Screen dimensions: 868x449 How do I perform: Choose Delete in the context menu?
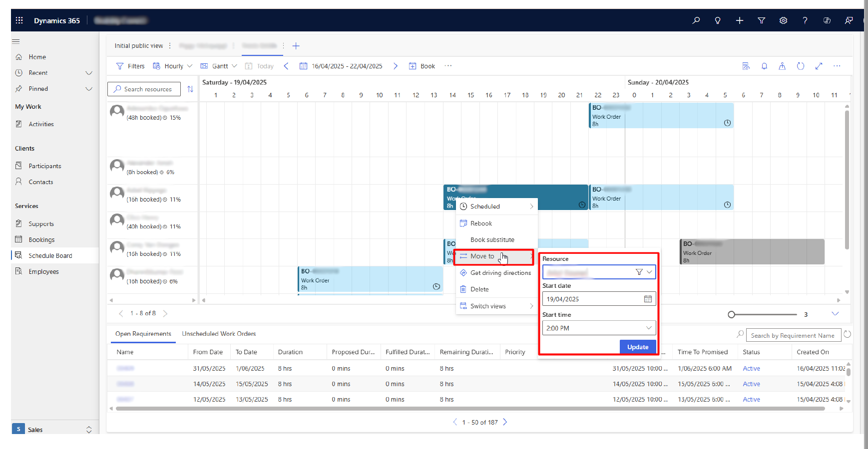click(479, 289)
